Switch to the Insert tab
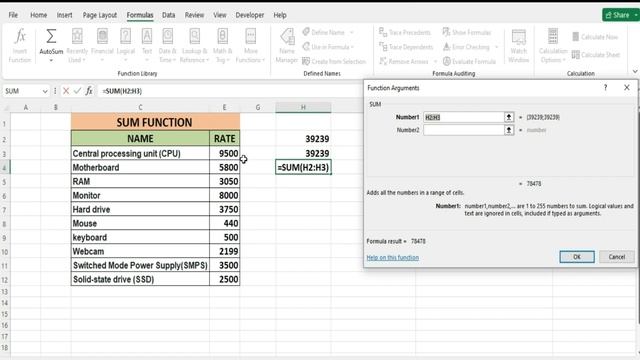This screenshot has width=640, height=360. tap(64, 15)
